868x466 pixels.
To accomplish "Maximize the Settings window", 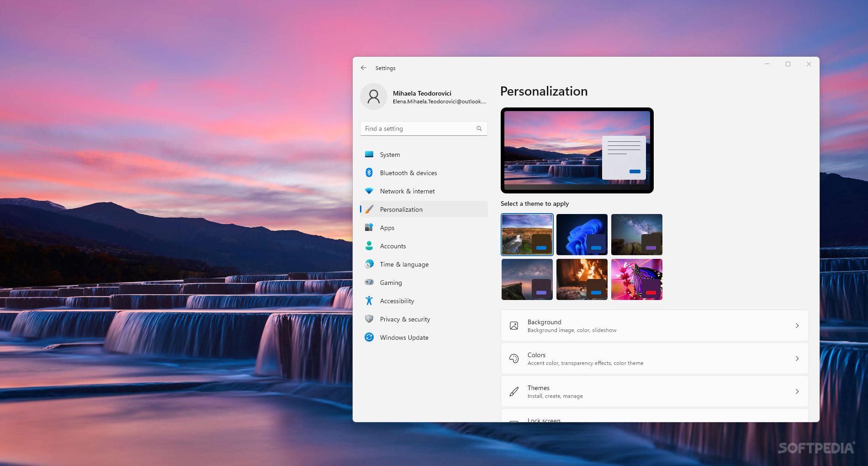I will (788, 64).
